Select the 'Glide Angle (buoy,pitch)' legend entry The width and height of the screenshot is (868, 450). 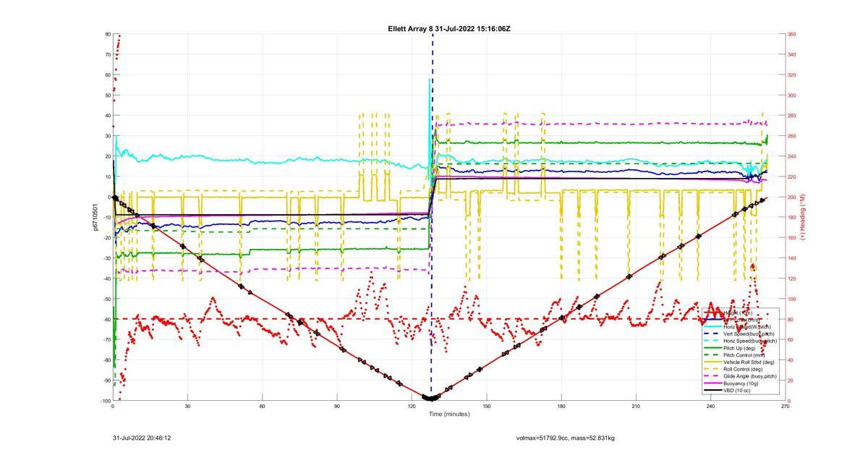(x=739, y=376)
